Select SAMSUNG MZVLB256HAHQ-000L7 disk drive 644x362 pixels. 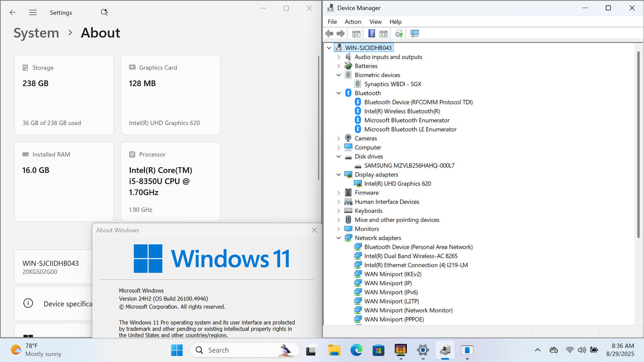(409, 166)
